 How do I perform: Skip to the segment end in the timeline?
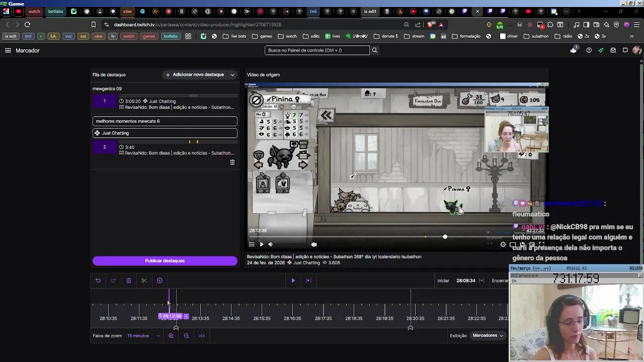pos(308,281)
